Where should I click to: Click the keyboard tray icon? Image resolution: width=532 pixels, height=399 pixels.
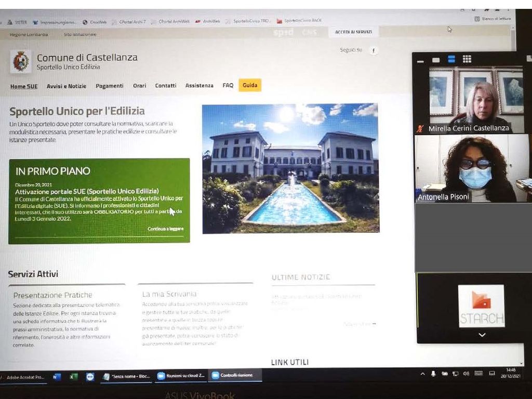point(478,373)
